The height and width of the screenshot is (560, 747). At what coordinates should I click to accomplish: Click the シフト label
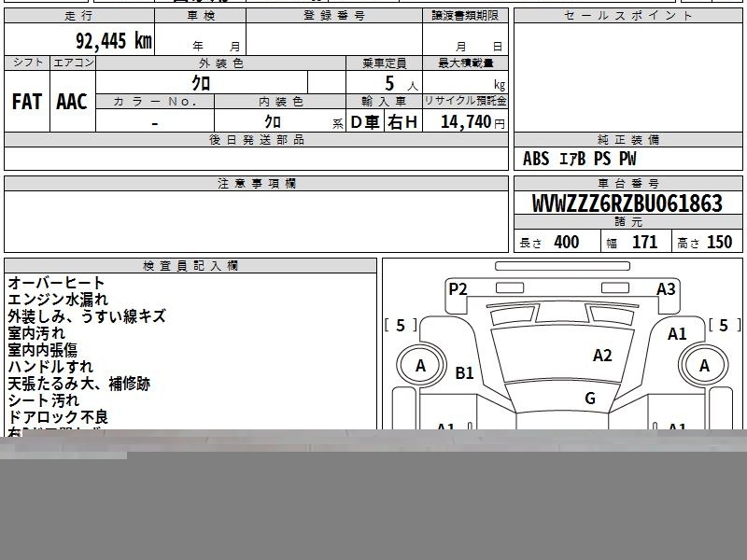click(27, 63)
